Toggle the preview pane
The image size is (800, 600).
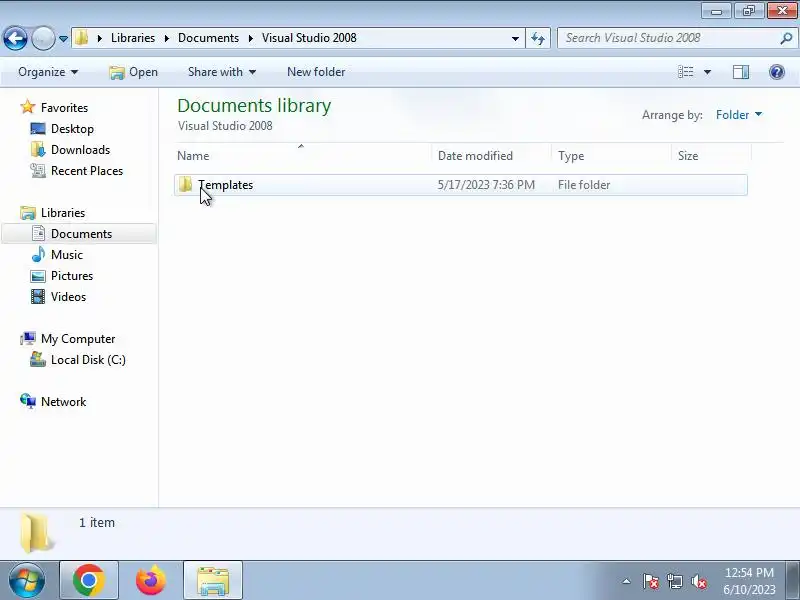(741, 72)
